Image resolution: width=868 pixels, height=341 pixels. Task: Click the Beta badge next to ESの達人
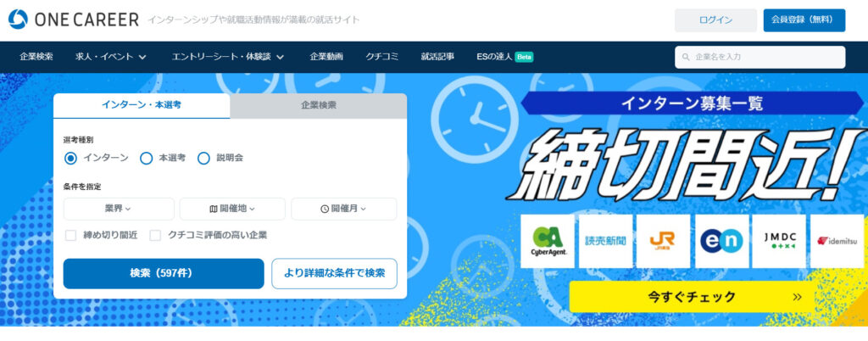[x=524, y=57]
